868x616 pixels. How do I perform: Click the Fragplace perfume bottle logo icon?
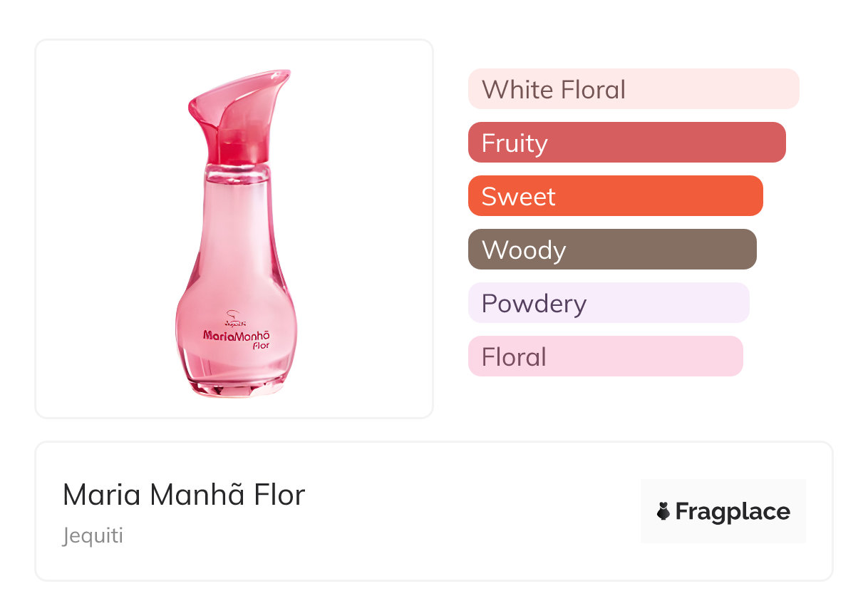(x=663, y=511)
